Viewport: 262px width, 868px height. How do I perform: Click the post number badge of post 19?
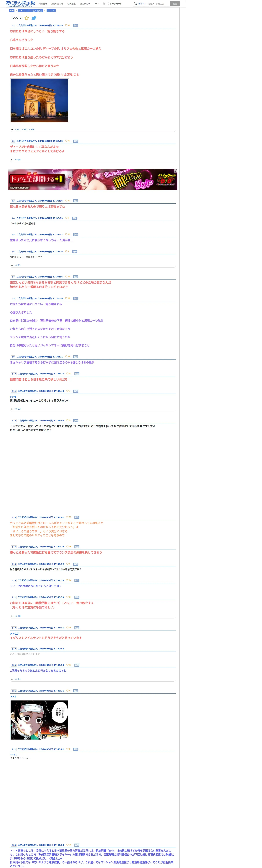[x=13, y=649]
